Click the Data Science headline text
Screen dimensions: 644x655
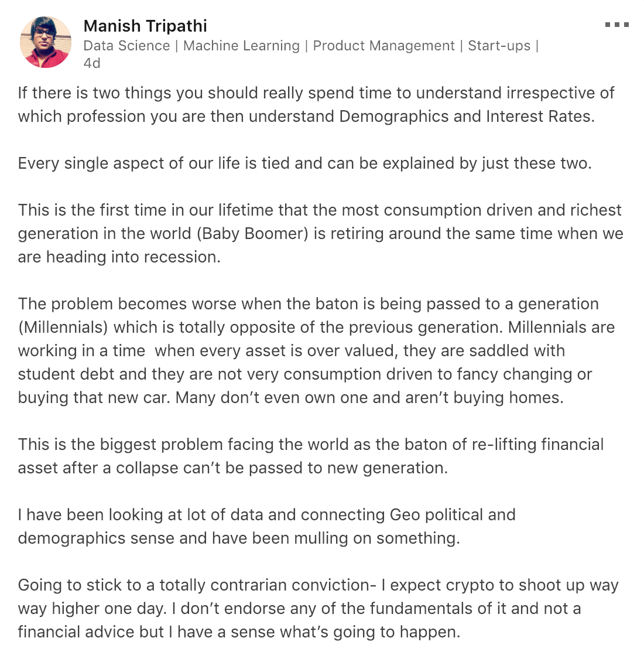click(126, 46)
